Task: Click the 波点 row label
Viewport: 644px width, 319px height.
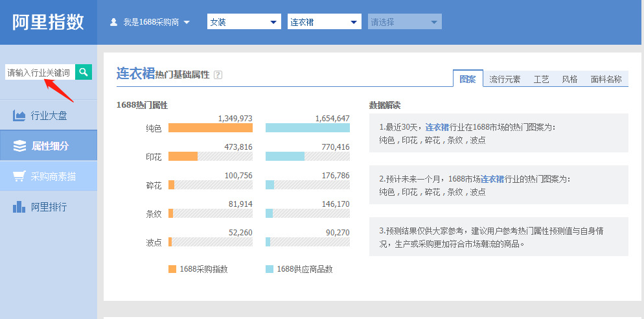Action: coord(154,242)
